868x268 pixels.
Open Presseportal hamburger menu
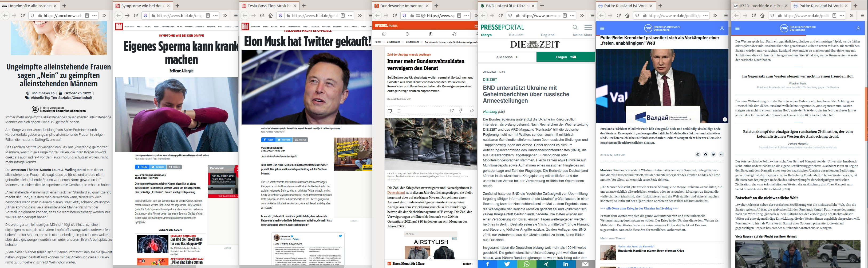point(588,27)
